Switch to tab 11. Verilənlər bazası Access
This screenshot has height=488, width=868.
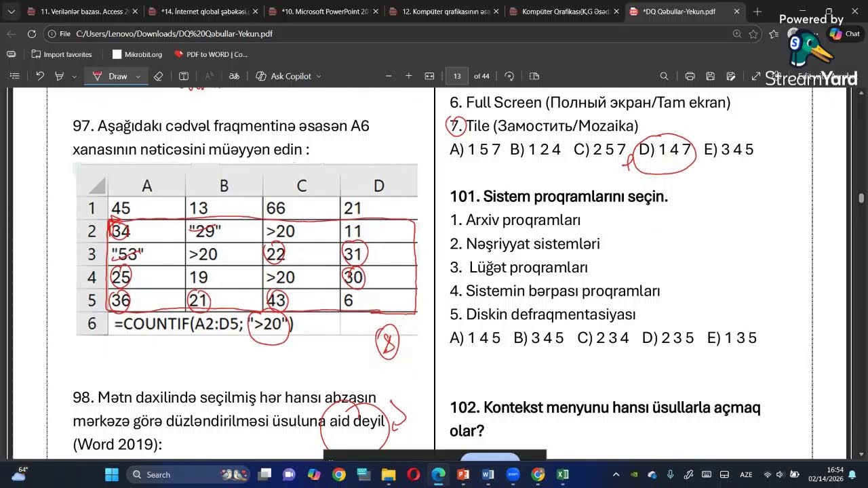(82, 12)
